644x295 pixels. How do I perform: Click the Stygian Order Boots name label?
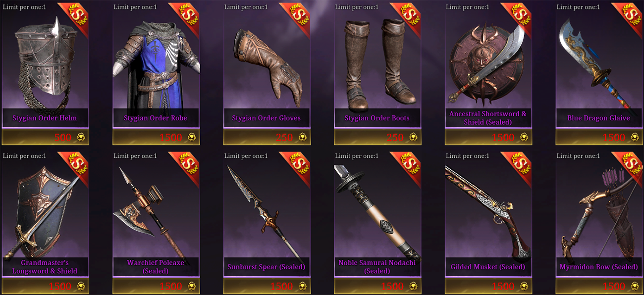pyautogui.click(x=377, y=118)
